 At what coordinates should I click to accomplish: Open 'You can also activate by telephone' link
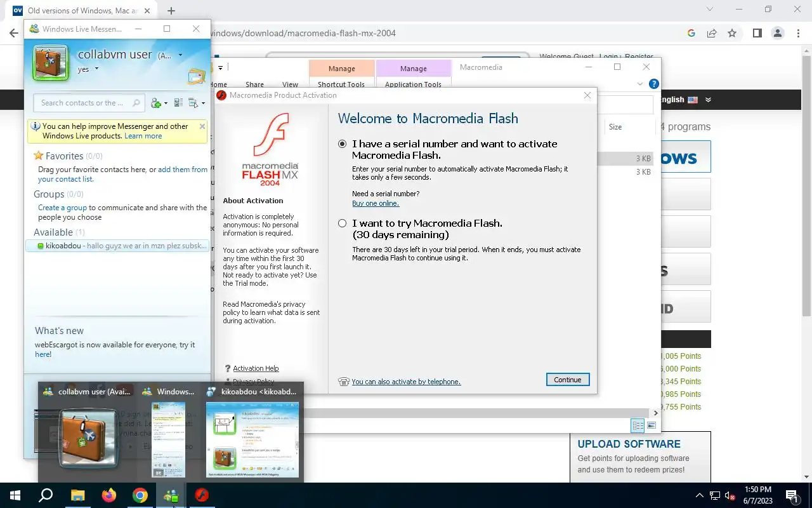pyautogui.click(x=406, y=382)
